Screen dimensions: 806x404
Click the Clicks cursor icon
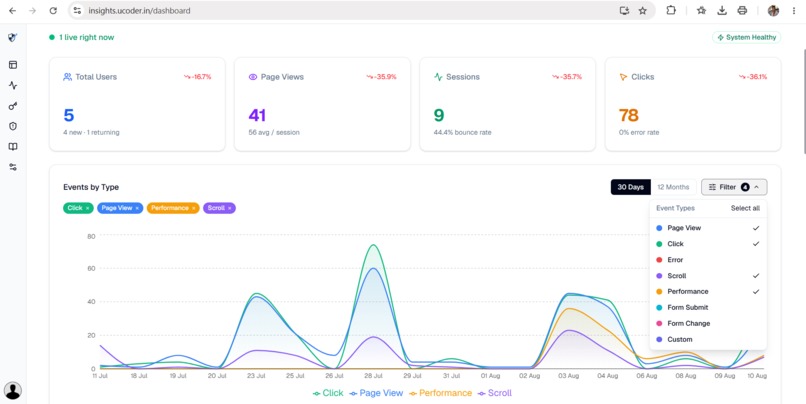click(x=623, y=77)
